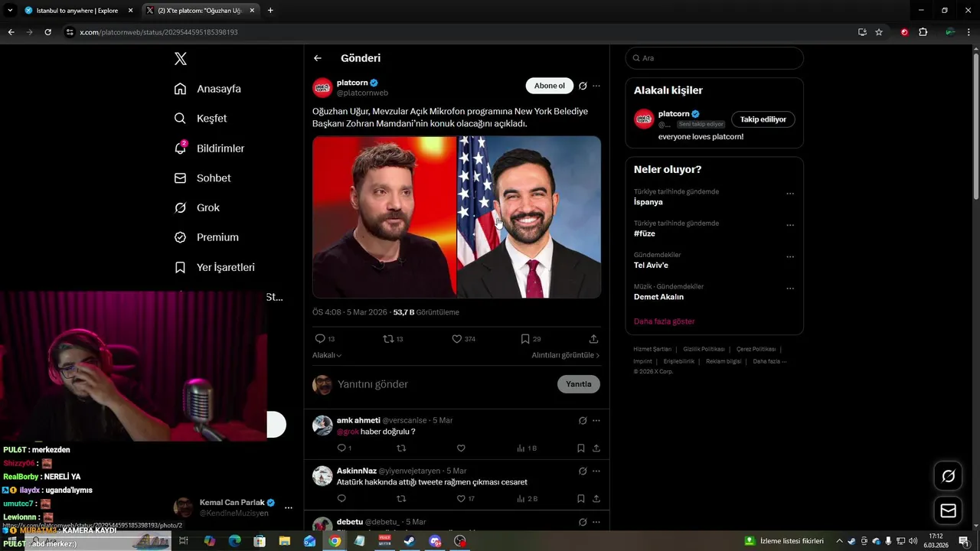Repost AskinnNaz's reply

[401, 499]
